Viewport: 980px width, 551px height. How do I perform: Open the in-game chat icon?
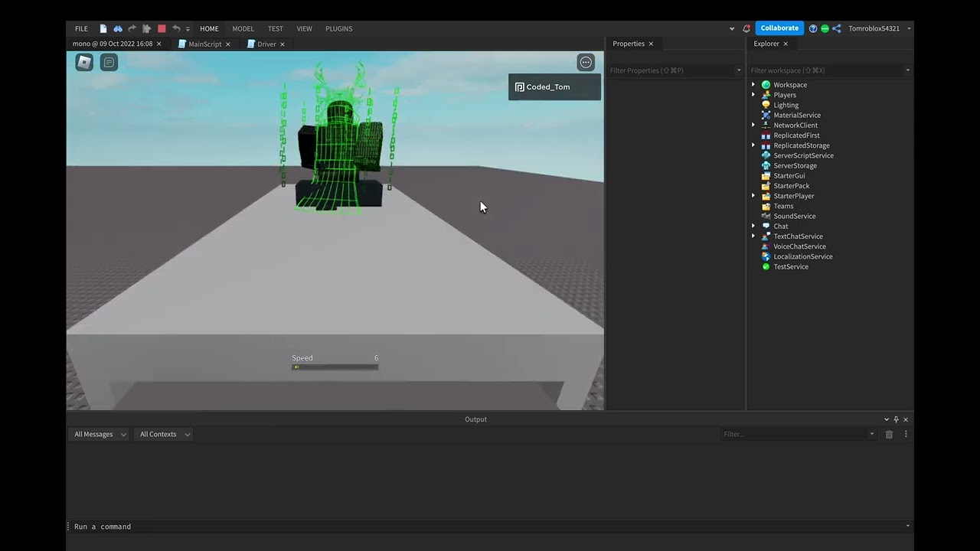109,62
